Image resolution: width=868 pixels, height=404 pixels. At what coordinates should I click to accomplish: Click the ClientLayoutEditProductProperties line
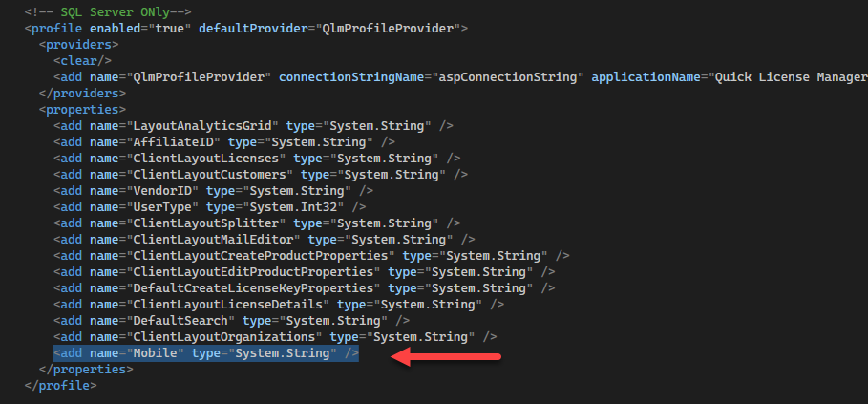pyautogui.click(x=305, y=272)
